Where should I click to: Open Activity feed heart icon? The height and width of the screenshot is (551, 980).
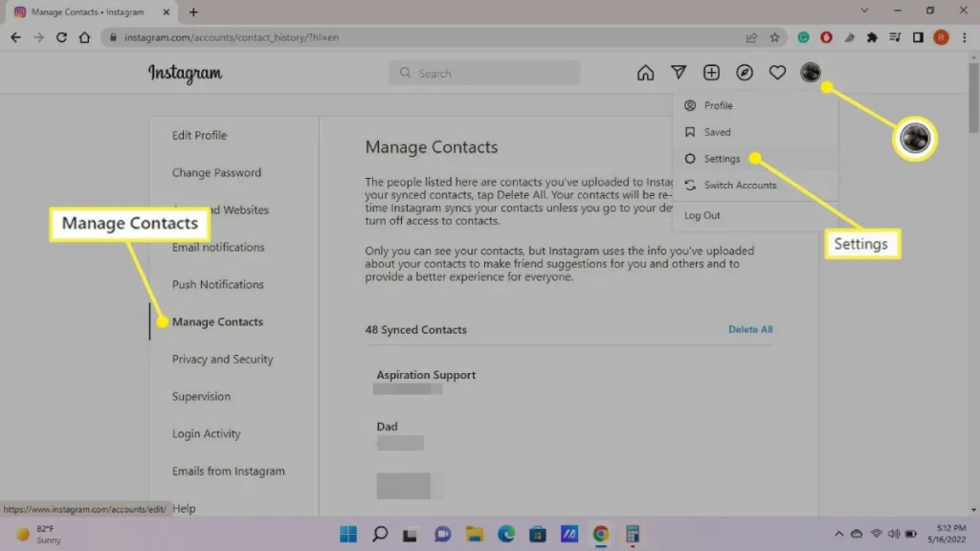click(777, 73)
